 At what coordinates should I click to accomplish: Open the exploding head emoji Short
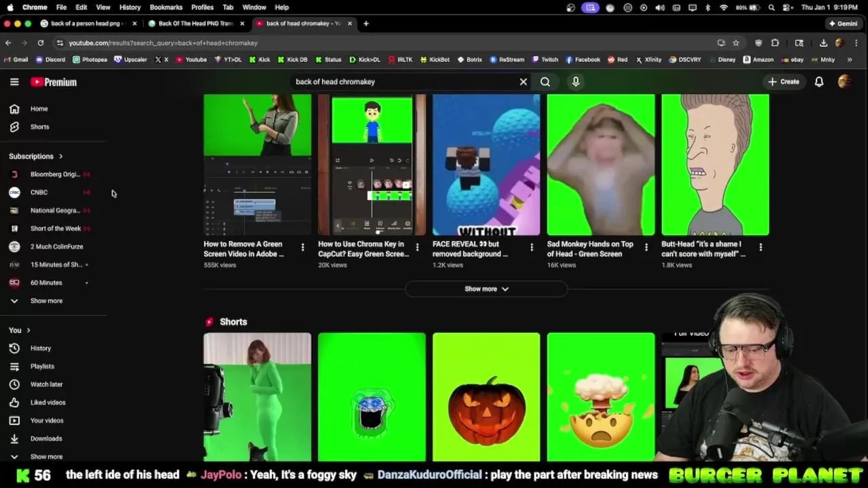point(601,397)
